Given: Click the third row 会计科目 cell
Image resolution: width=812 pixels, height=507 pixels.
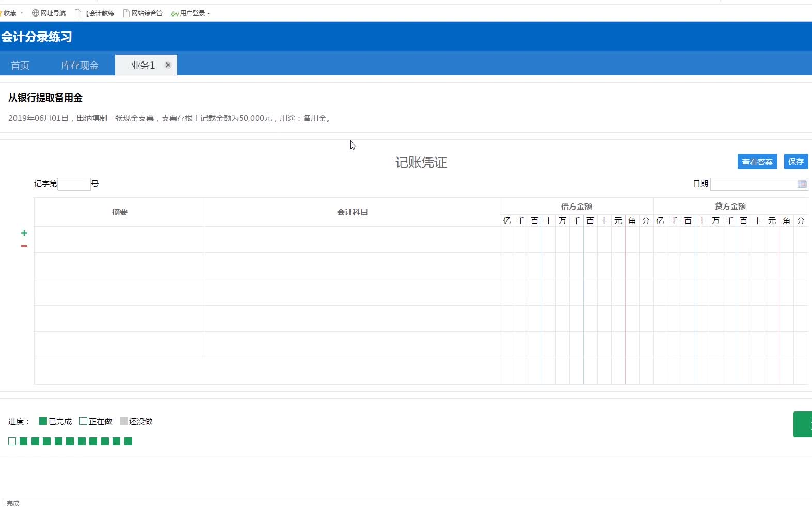Looking at the screenshot, I should tap(353, 292).
